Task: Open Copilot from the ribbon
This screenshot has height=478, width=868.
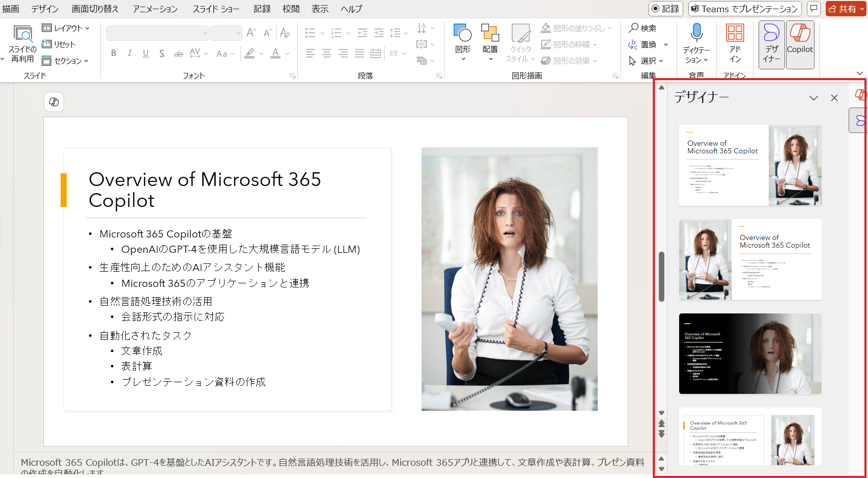Action: 800,45
